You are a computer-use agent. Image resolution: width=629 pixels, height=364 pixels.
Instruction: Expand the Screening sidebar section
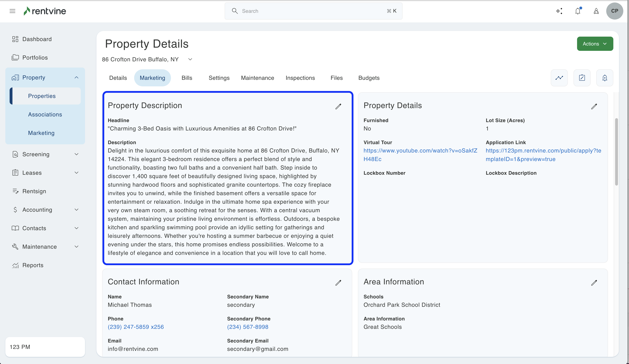point(76,154)
